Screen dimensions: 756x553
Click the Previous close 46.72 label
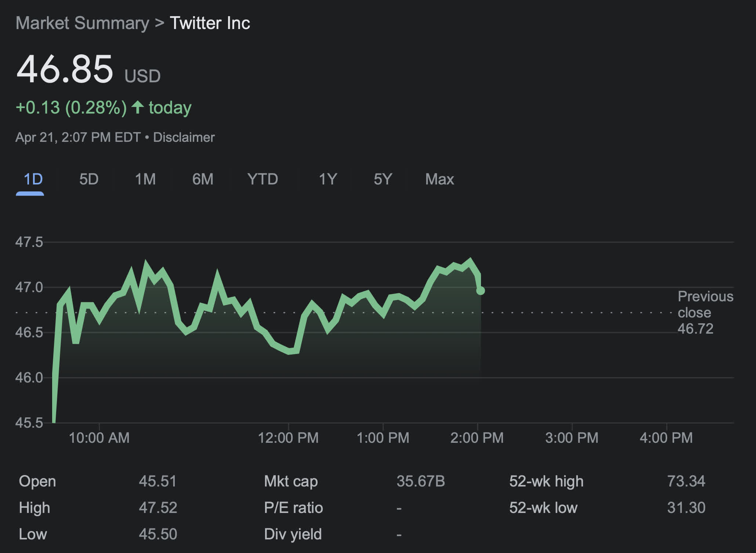(705, 312)
